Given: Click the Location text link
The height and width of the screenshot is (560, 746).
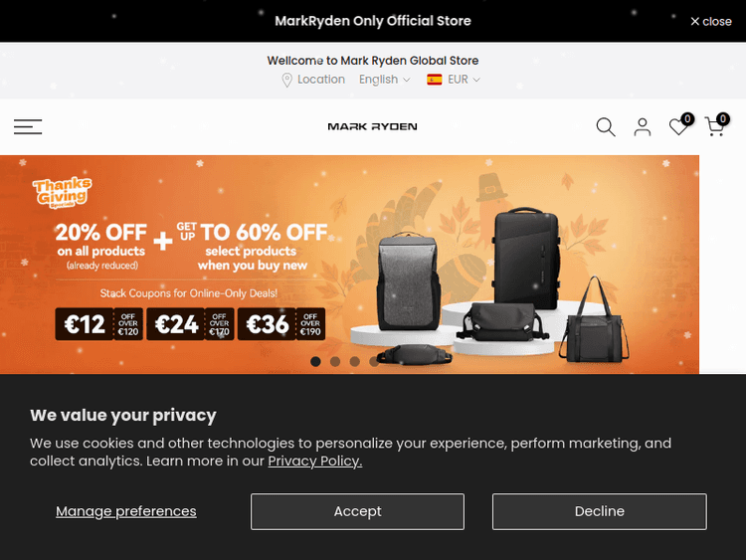Looking at the screenshot, I should [321, 80].
